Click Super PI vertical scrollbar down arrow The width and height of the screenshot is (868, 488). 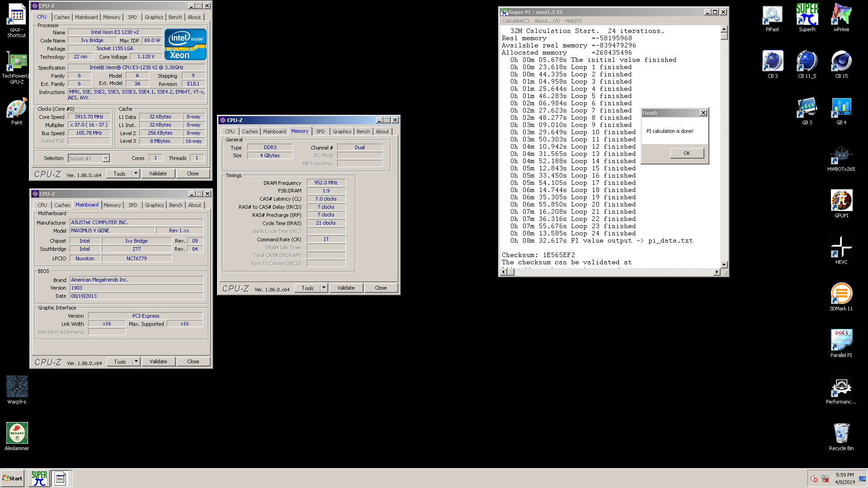(724, 264)
